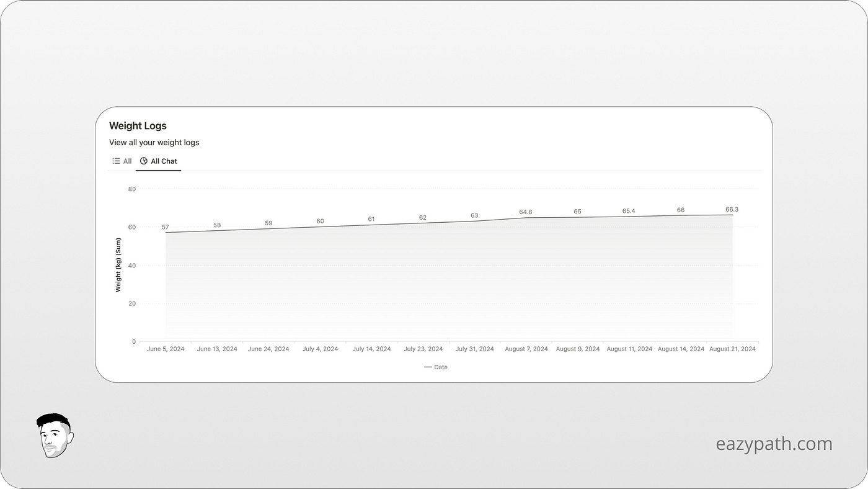The width and height of the screenshot is (868, 489).
Task: Click the shaded area under the weight line
Action: pos(434,285)
